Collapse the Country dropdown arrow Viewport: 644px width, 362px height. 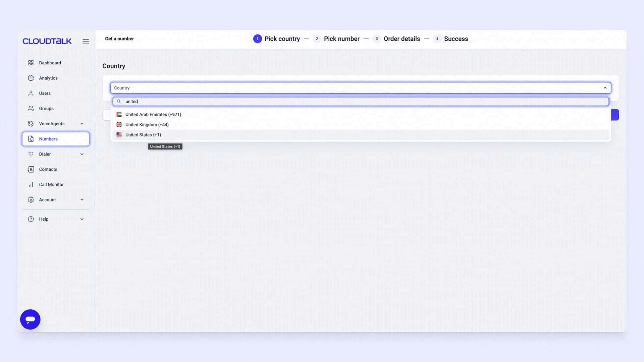[605, 88]
